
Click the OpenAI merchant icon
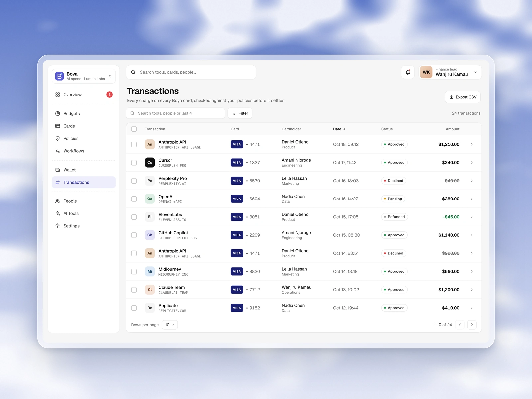[x=150, y=199]
